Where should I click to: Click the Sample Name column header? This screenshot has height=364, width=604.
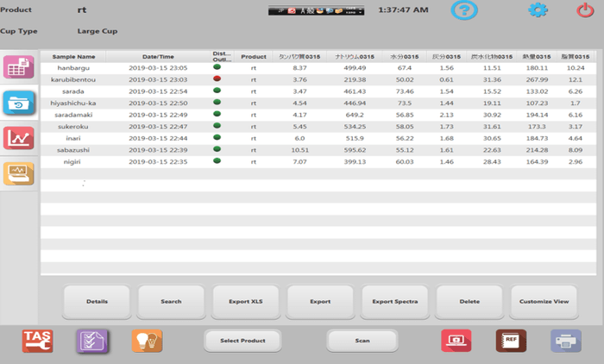tap(74, 56)
